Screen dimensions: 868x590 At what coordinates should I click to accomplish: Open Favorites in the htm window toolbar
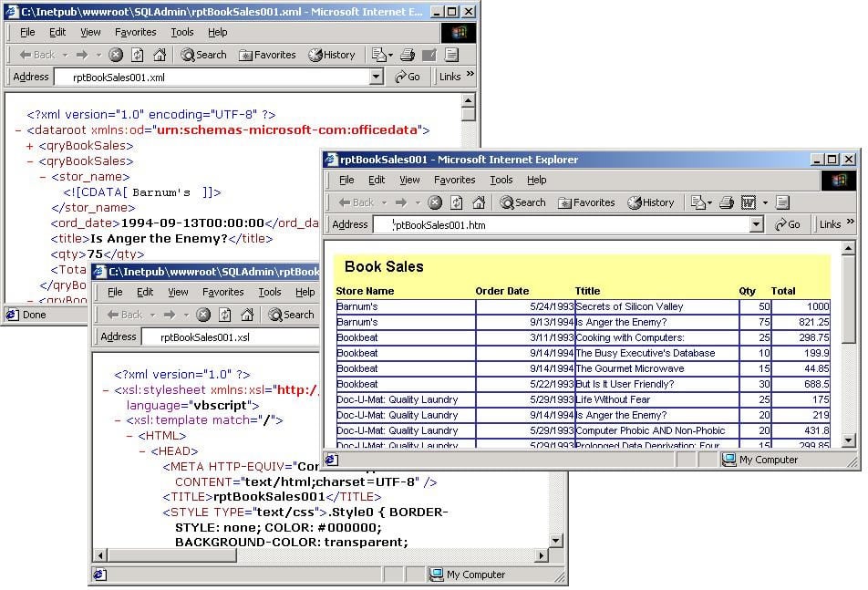click(x=587, y=202)
